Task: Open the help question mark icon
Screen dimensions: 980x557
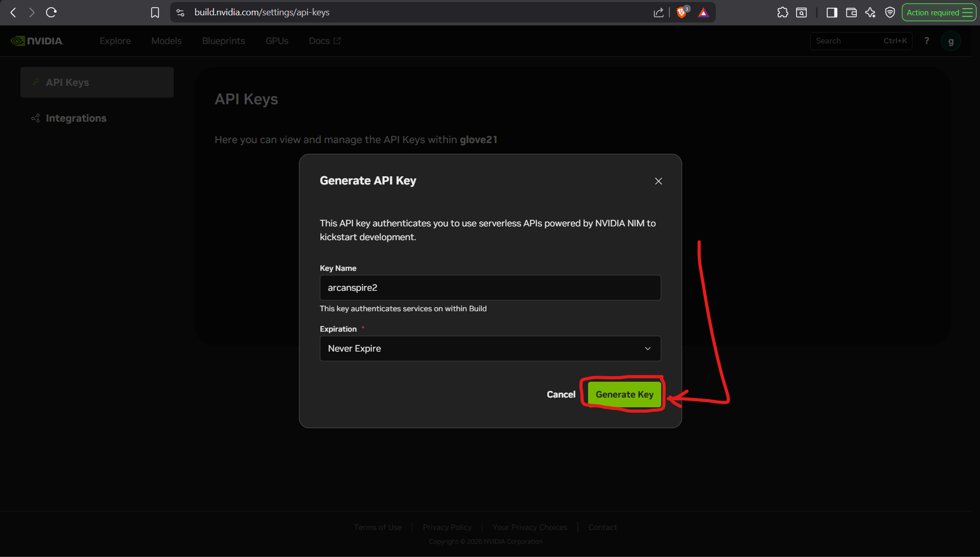Action: tap(927, 40)
